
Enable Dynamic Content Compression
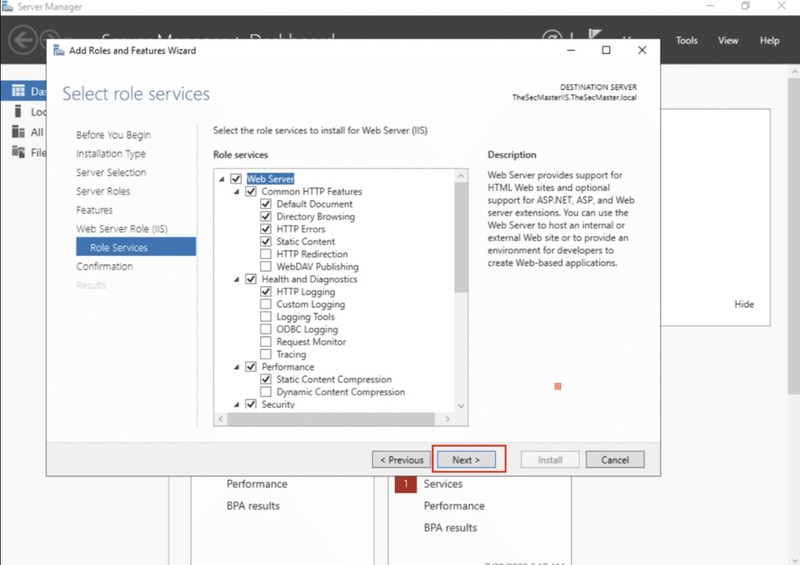click(266, 391)
